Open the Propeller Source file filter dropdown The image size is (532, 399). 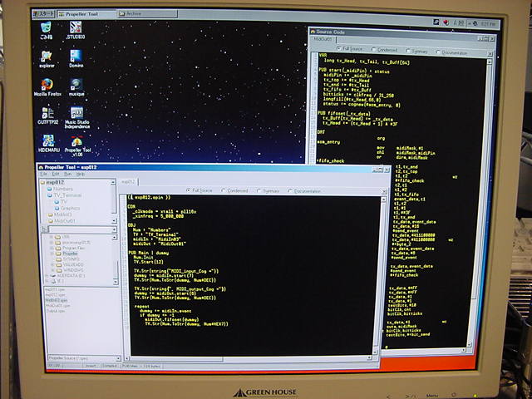pos(118,358)
